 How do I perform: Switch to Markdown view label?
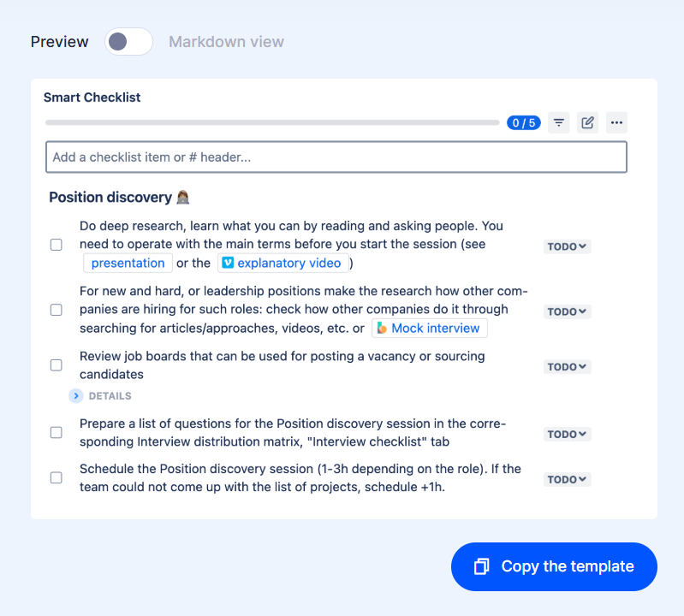pyautogui.click(x=226, y=42)
